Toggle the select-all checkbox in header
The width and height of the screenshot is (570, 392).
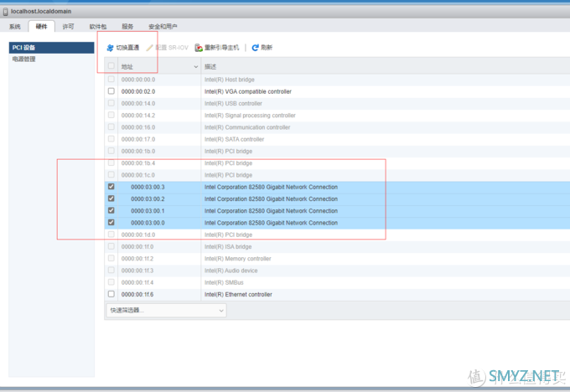tap(111, 66)
